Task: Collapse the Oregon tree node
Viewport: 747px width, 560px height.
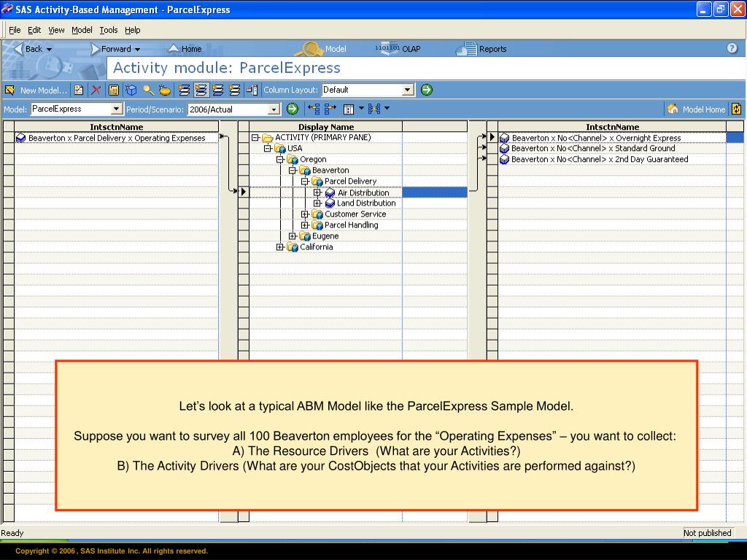Action: 280,160
